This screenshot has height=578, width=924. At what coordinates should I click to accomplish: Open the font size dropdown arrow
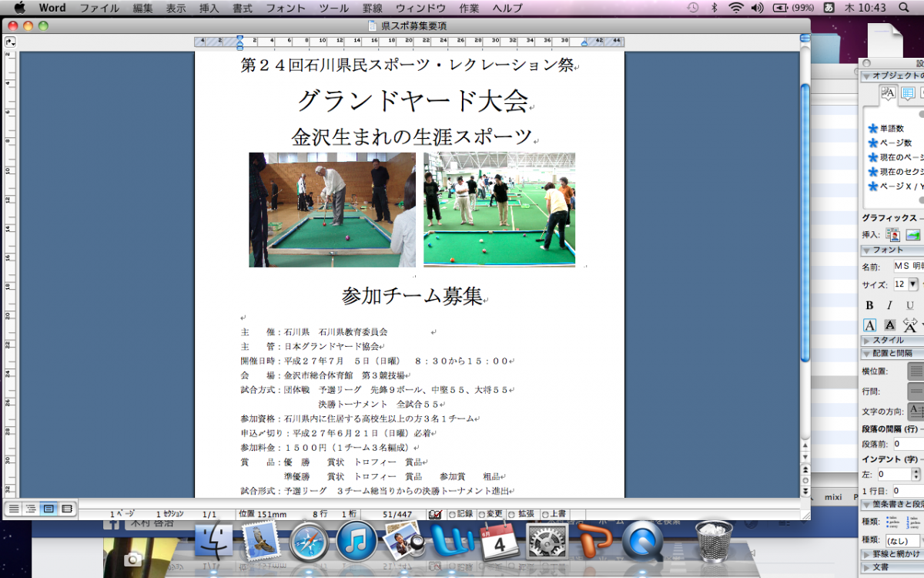913,284
